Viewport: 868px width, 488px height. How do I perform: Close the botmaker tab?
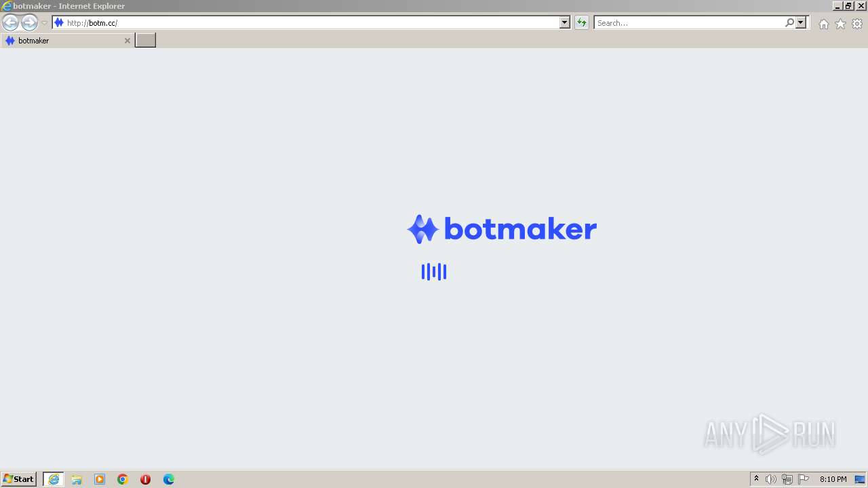pyautogui.click(x=127, y=41)
